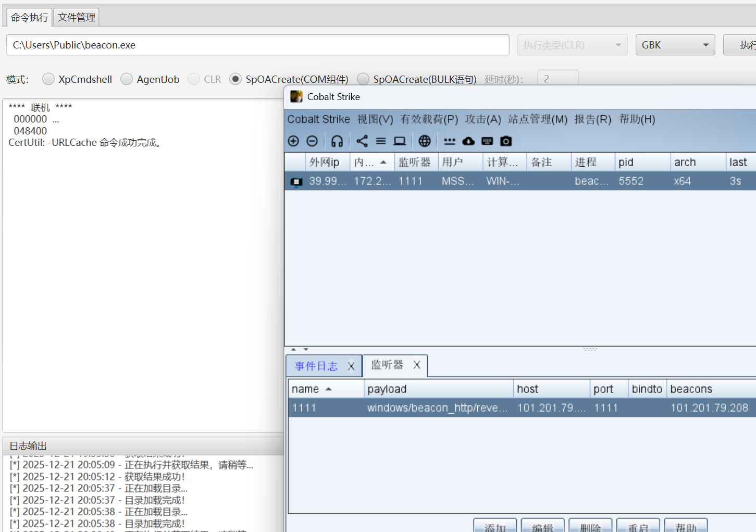This screenshot has width=756, height=532.
Task: Click the credentials dots icon in toolbar
Action: tap(450, 141)
